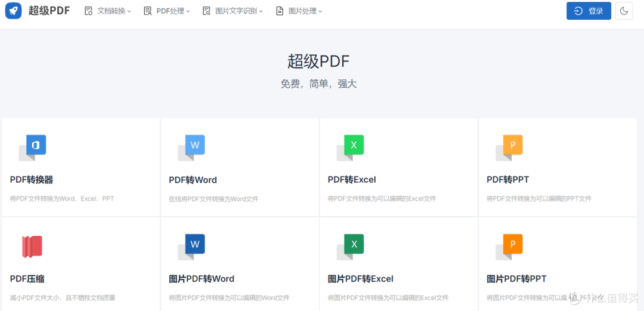Toggle dark mode with the moon icon
Viewport: 644px width, 311px height.
pyautogui.click(x=624, y=11)
